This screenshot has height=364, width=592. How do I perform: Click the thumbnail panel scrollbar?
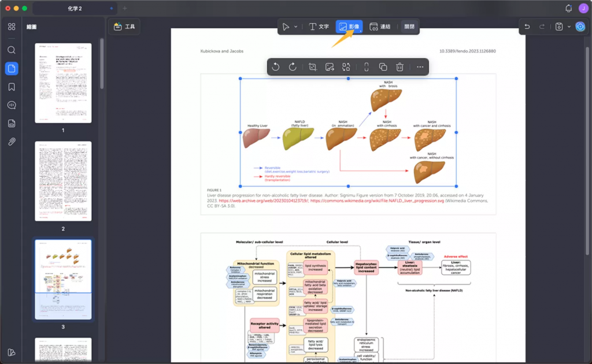point(102,64)
